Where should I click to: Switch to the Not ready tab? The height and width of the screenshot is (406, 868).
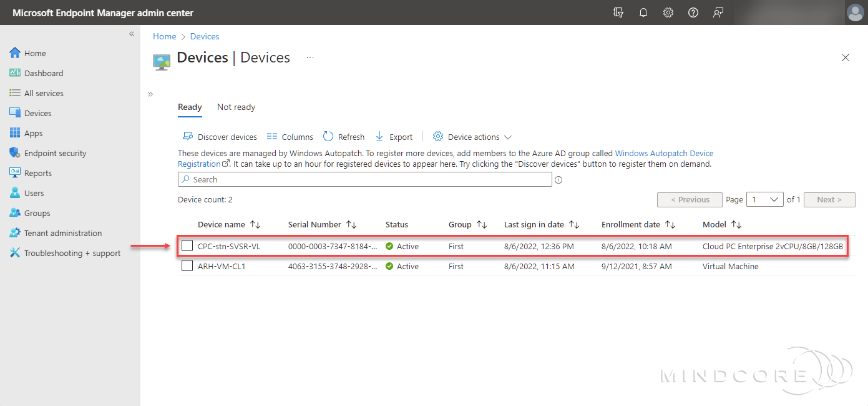coord(236,107)
